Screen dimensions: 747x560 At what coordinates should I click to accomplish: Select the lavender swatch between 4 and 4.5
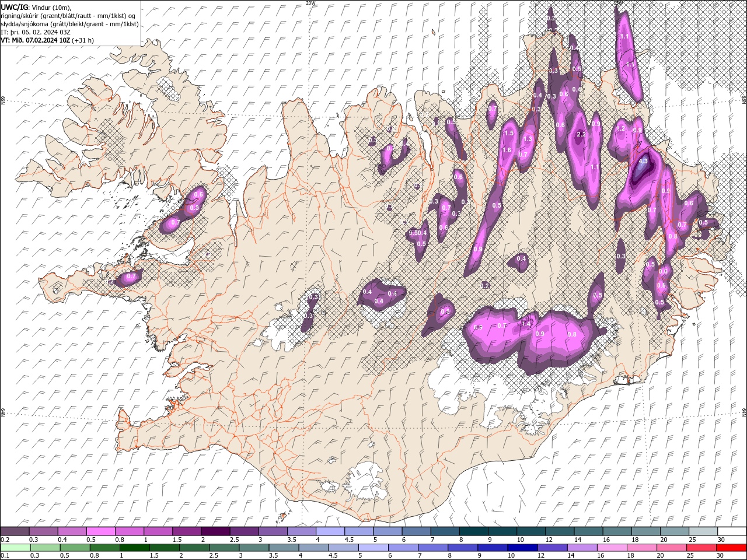pos(330,531)
